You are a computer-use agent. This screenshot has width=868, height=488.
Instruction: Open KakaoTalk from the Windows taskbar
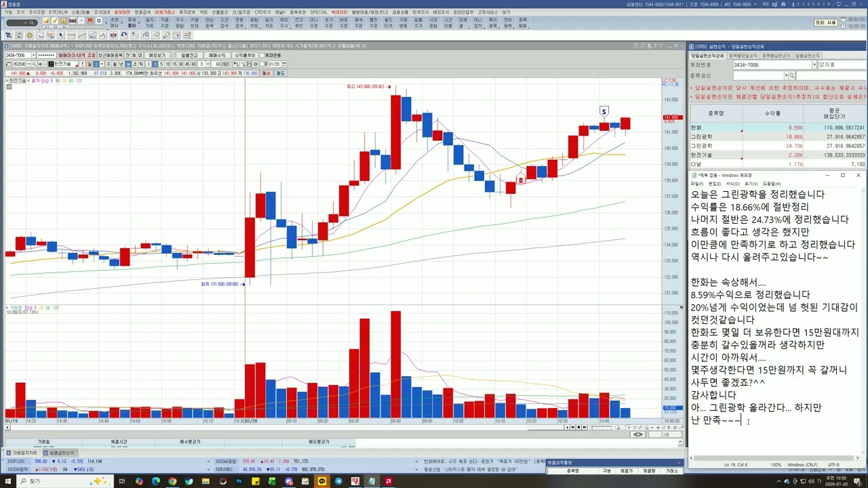[x=322, y=481]
